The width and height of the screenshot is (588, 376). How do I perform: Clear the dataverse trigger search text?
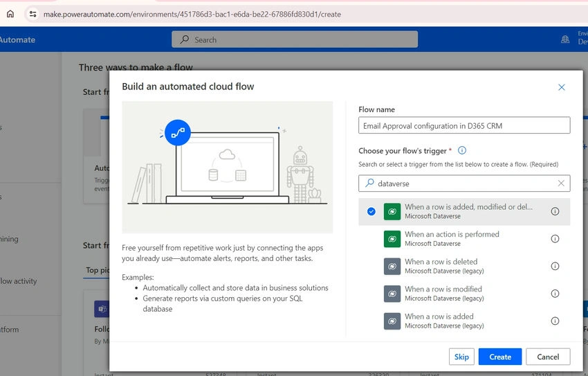pyautogui.click(x=561, y=183)
